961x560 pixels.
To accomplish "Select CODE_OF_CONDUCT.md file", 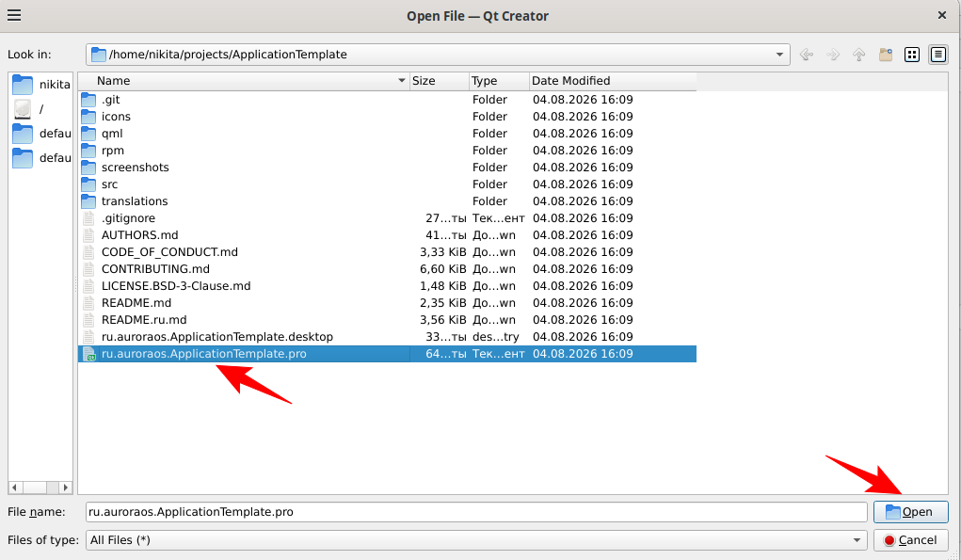I will pos(169,252).
